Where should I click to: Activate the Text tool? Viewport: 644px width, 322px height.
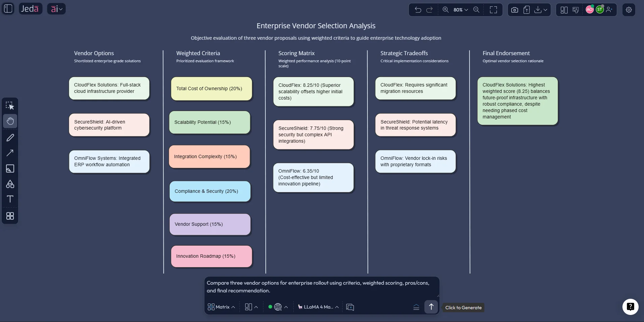click(10, 199)
